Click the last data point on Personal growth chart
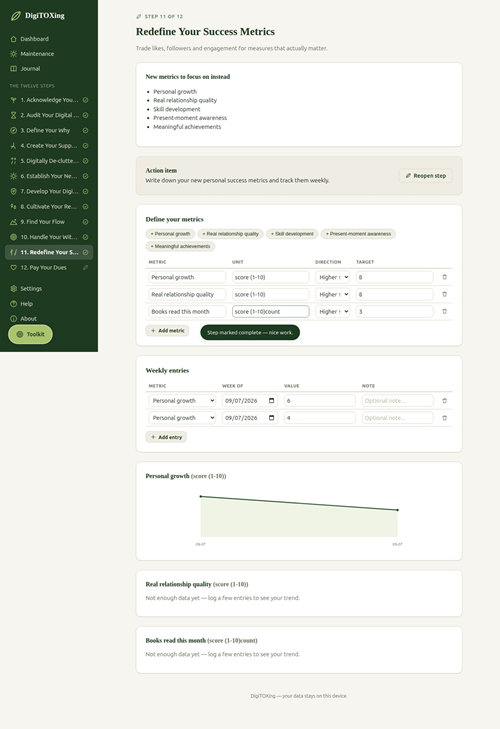 [x=398, y=510]
